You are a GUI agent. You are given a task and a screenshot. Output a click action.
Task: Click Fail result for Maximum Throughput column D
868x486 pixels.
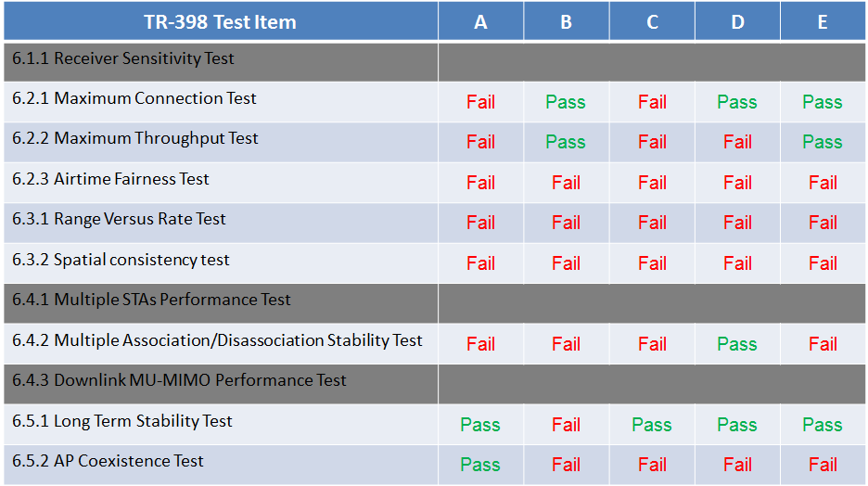[737, 142]
